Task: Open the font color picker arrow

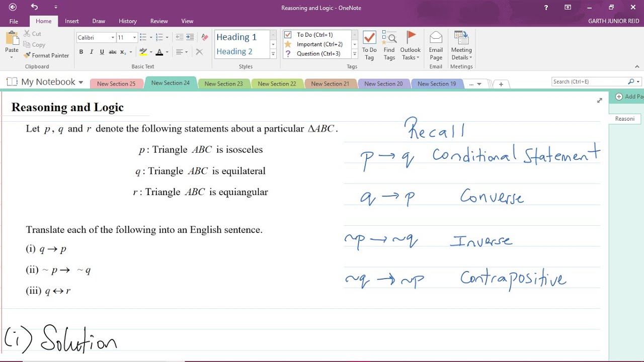Action: (168, 52)
